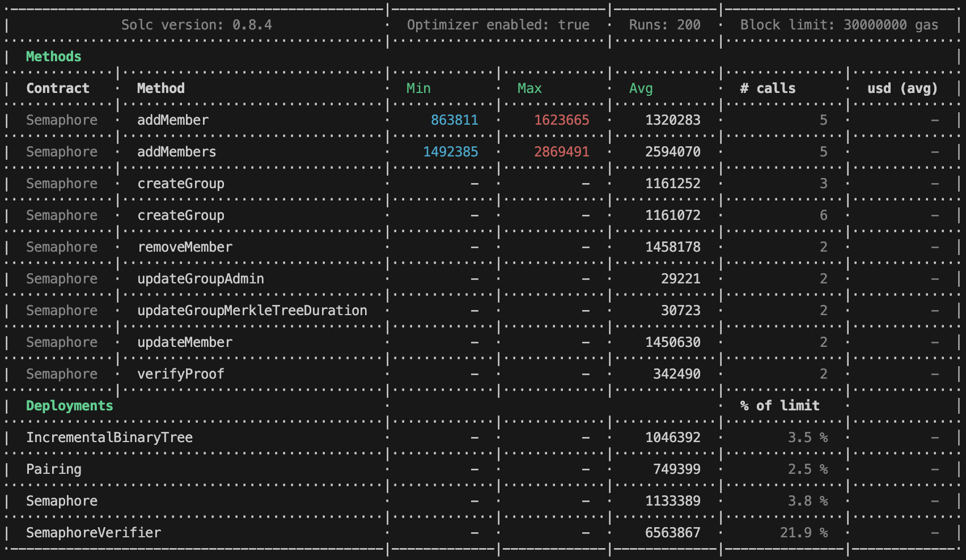Viewport: 966px width, 560px height.
Task: Click the '# calls' column header
Action: pyautogui.click(x=768, y=88)
